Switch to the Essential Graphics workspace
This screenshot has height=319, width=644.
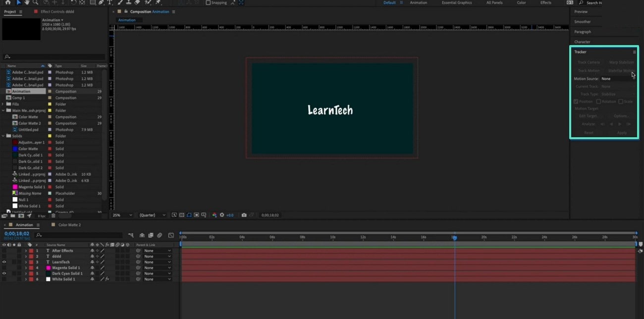coord(456,2)
